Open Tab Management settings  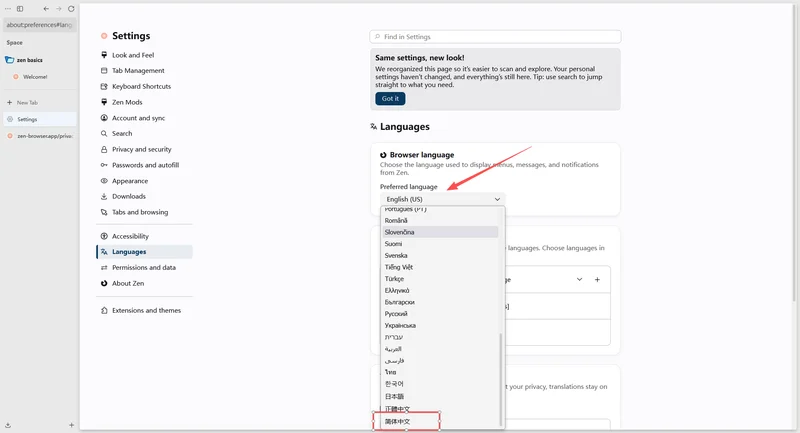[x=138, y=70]
